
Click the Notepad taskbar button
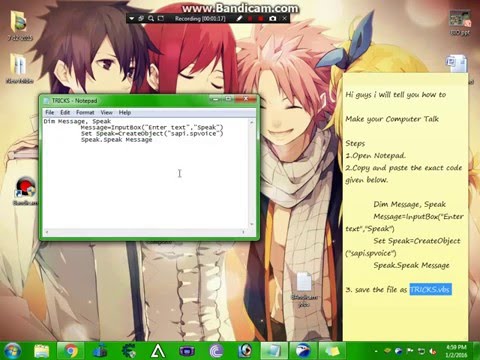[274, 351]
